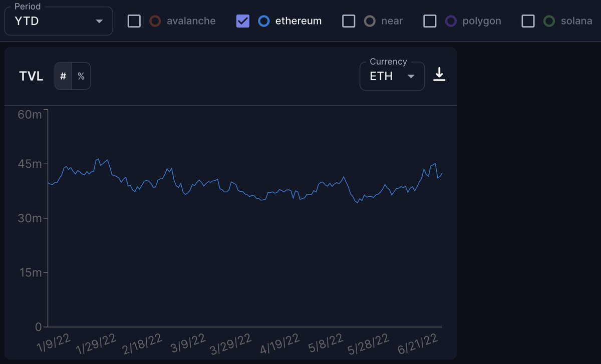Click the solana label
Viewport: 601px width, 364px height.
pos(576,21)
